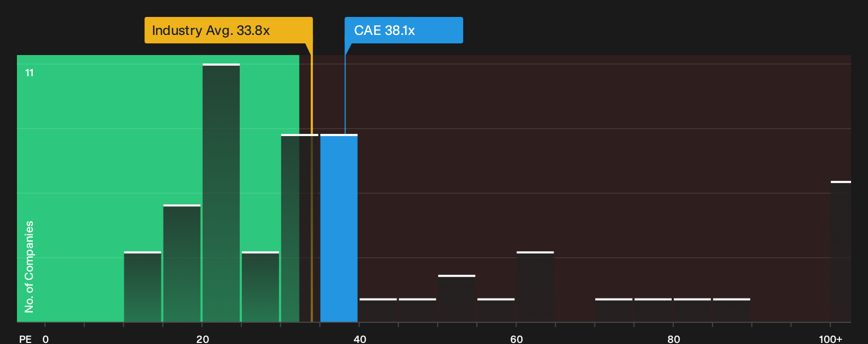868x344 pixels.
Task: Click the No. of Companies axis title
Action: [29, 267]
